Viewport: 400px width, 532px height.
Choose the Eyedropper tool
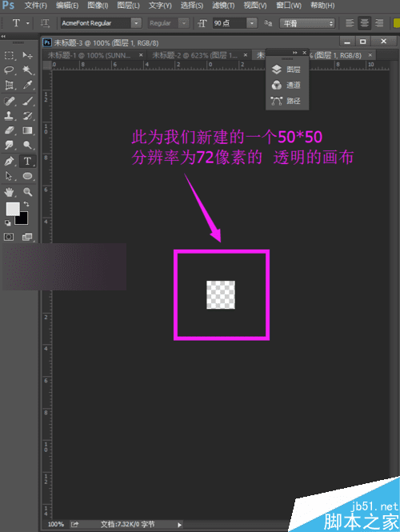click(x=27, y=85)
